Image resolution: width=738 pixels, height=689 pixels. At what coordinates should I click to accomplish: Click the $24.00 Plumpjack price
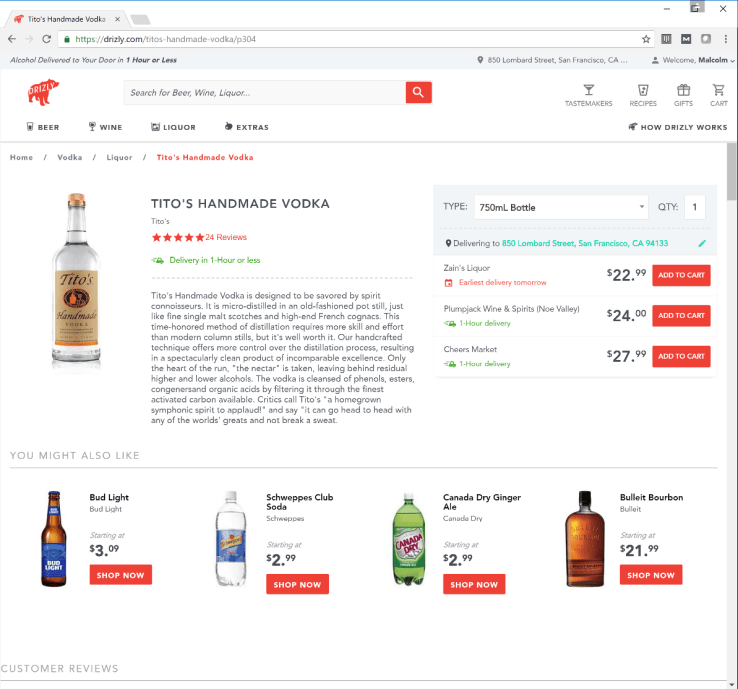[x=626, y=315]
